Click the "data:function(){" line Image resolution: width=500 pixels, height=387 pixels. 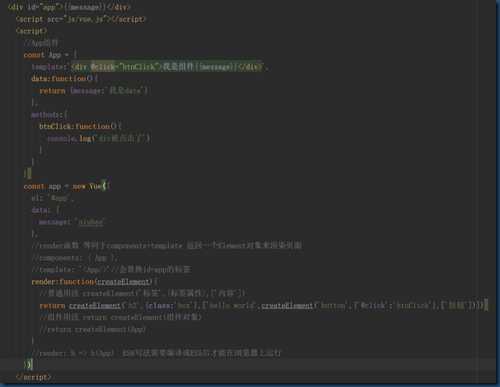(65, 79)
